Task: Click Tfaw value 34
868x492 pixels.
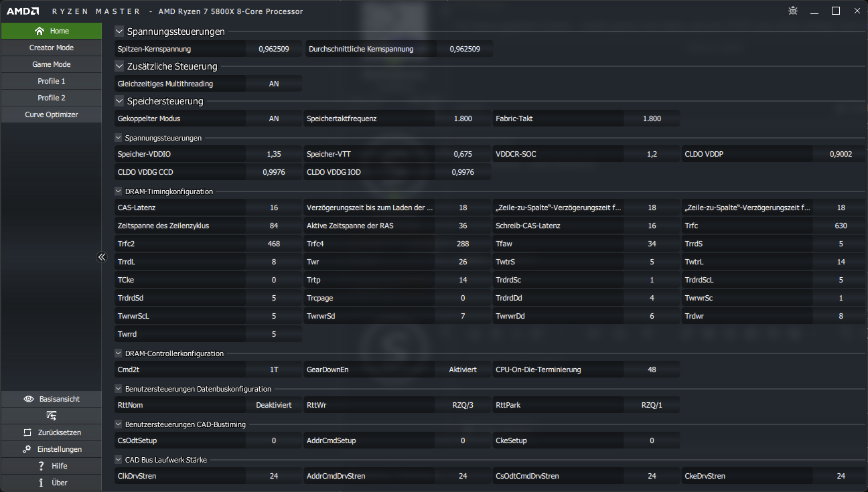Action: coord(652,244)
